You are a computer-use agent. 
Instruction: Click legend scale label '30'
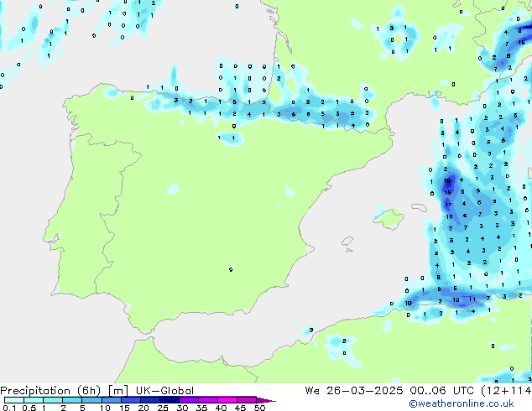[182, 408]
